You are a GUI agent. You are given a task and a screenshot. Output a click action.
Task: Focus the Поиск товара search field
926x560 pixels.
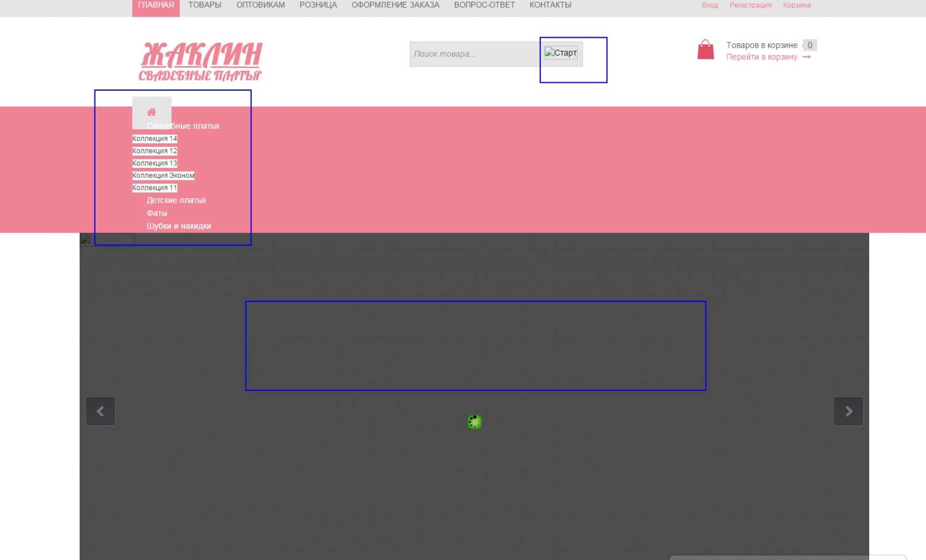474,54
